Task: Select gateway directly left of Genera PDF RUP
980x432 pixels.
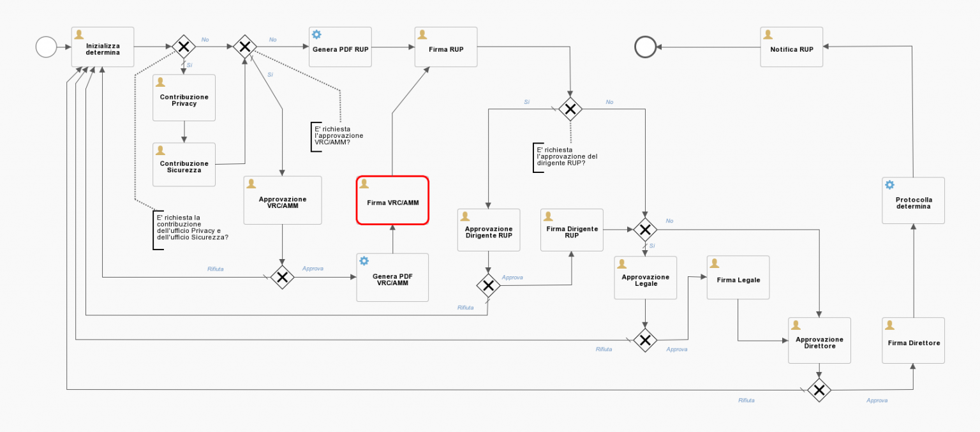Action: click(x=244, y=47)
